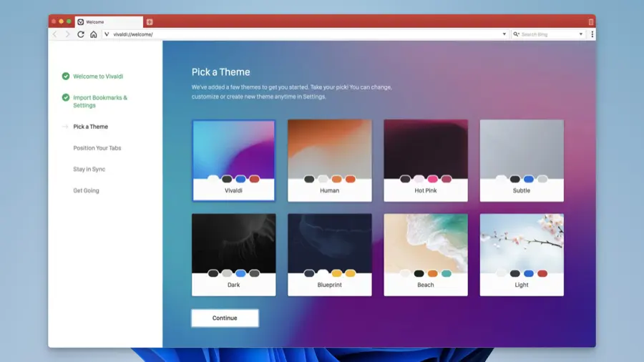644x362 pixels.
Task: Click the Continue button
Action: [225, 318]
